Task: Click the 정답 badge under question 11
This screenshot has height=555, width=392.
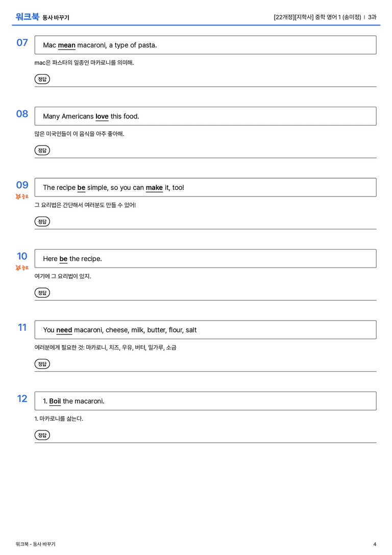Action: pyautogui.click(x=42, y=364)
